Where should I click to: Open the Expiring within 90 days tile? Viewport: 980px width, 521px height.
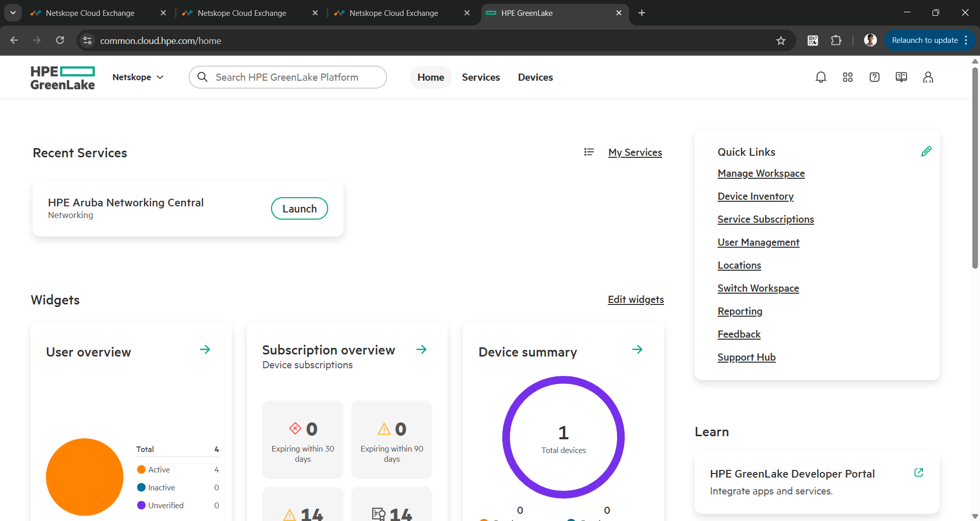391,439
